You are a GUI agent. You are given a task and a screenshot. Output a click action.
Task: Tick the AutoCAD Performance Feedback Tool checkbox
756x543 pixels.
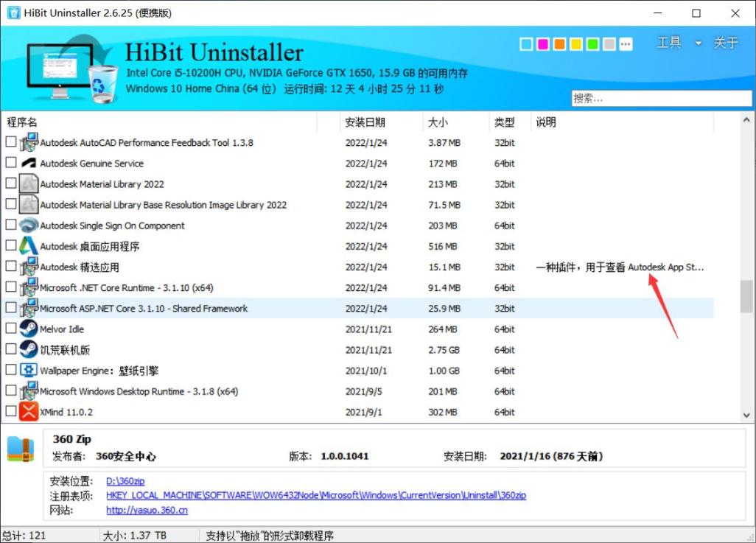pos(10,141)
